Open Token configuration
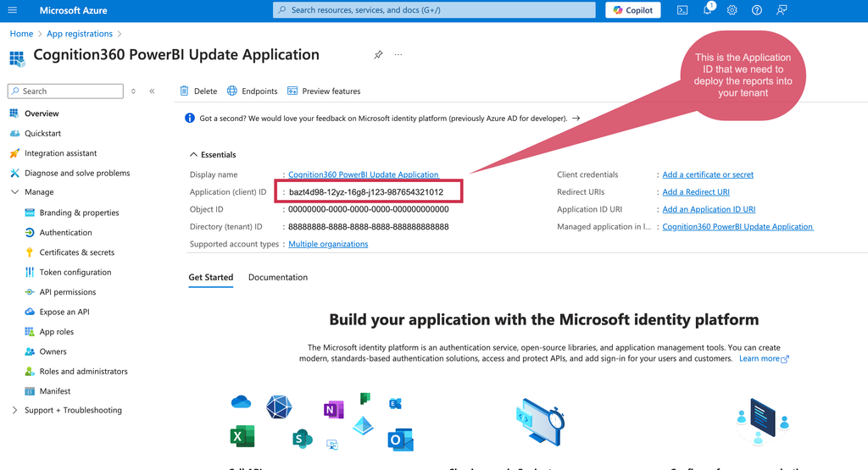 click(x=75, y=273)
